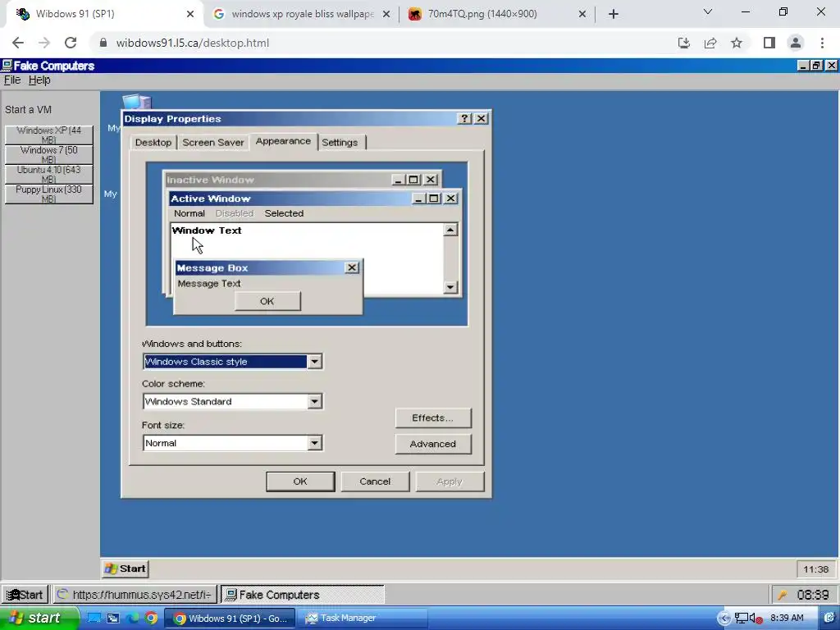Close the 70m4TQ.png tab
The height and width of the screenshot is (630, 840).
582,14
